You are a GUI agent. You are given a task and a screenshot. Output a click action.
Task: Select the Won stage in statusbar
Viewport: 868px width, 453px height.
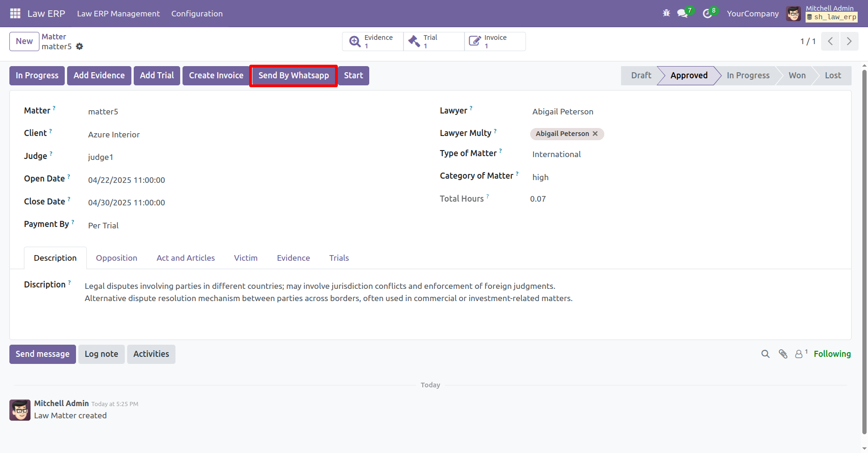pyautogui.click(x=797, y=75)
